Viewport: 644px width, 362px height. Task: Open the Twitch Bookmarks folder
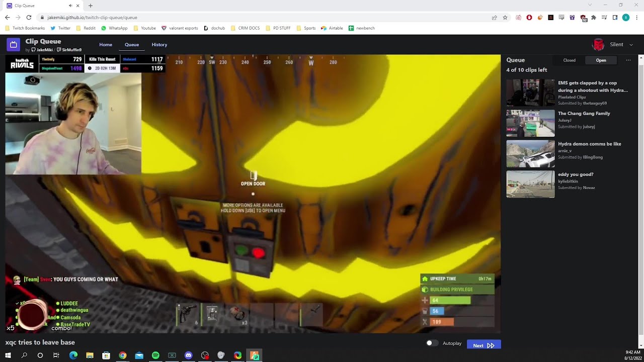(25, 28)
